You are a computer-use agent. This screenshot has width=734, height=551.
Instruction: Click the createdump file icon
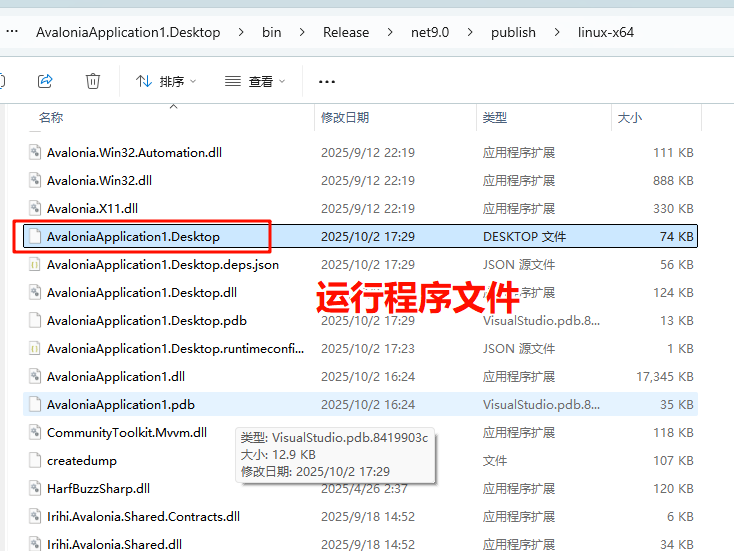coord(35,461)
